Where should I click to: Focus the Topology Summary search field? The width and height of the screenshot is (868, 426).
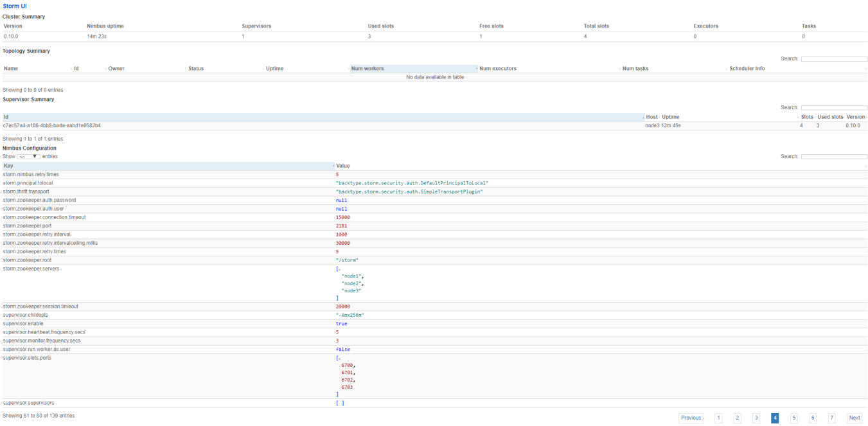(x=834, y=59)
